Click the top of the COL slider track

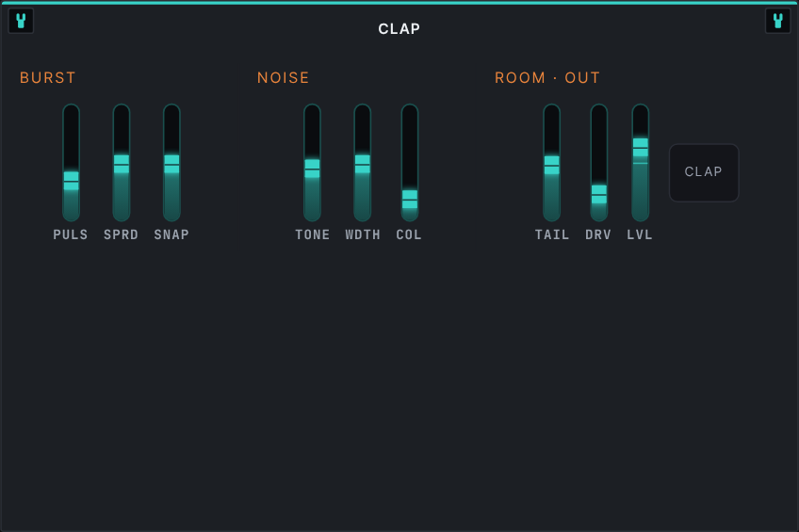[x=410, y=109]
